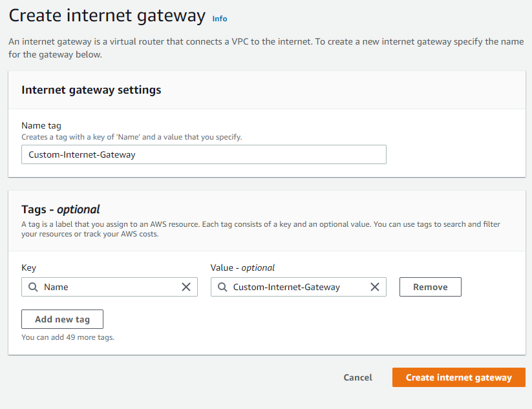Cancel the internet gateway creation
The image size is (532, 409).
coord(357,377)
